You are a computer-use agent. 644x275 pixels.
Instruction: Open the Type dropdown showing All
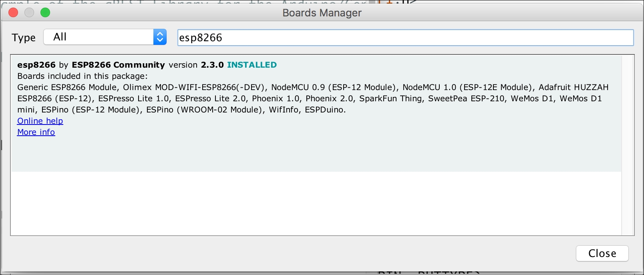coord(105,37)
